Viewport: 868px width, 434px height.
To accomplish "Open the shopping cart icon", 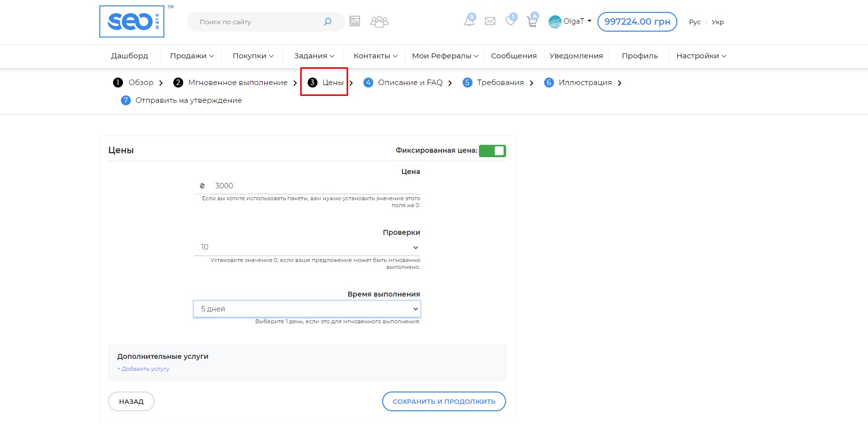I will (x=532, y=22).
